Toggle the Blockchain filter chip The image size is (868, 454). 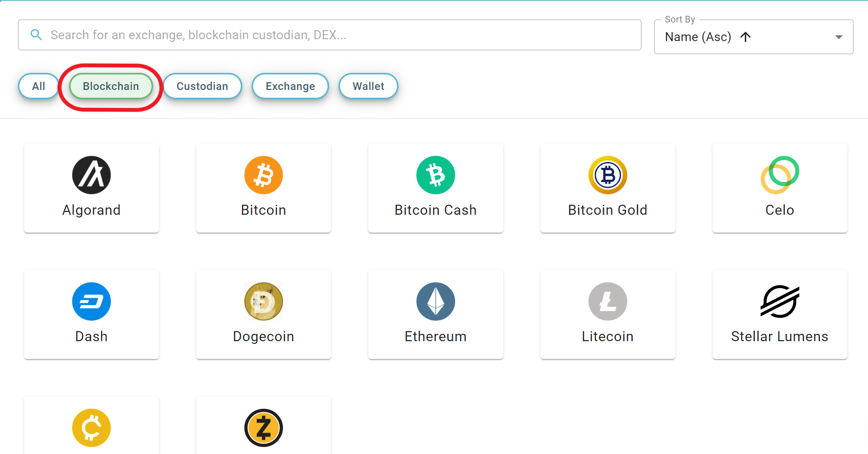(111, 86)
